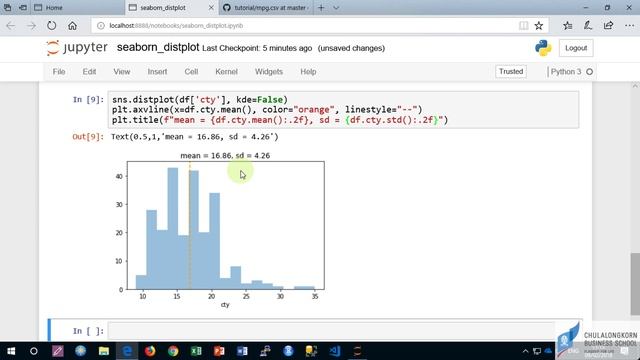Open Word from taskbar
The image size is (640, 360).
coord(242,351)
